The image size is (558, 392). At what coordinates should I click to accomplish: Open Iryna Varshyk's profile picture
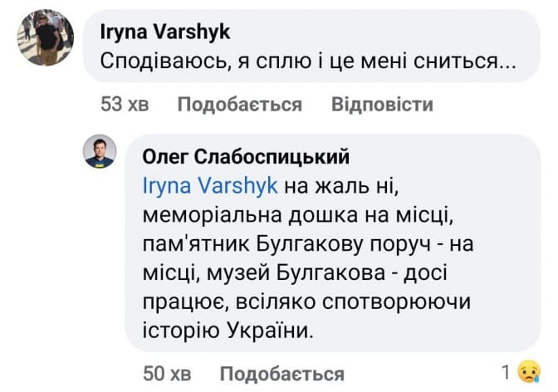pyautogui.click(x=46, y=37)
